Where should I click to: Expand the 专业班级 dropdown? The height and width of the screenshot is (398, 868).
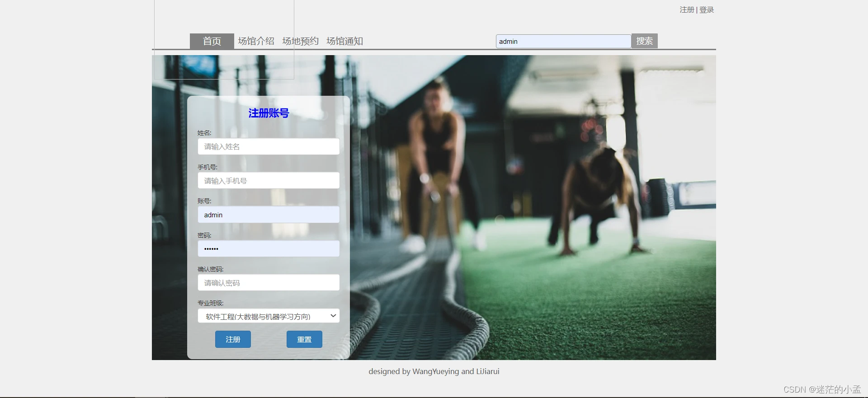(269, 316)
